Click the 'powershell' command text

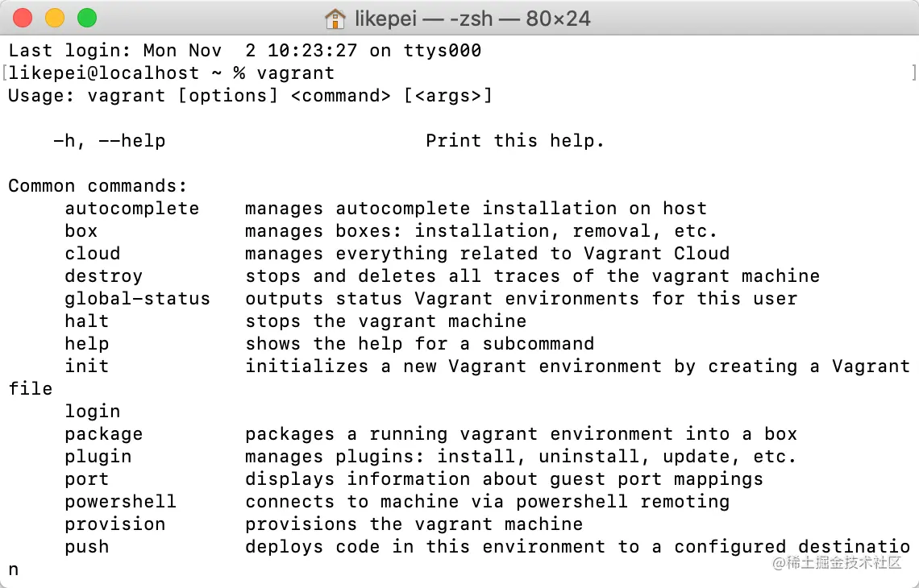(x=121, y=502)
